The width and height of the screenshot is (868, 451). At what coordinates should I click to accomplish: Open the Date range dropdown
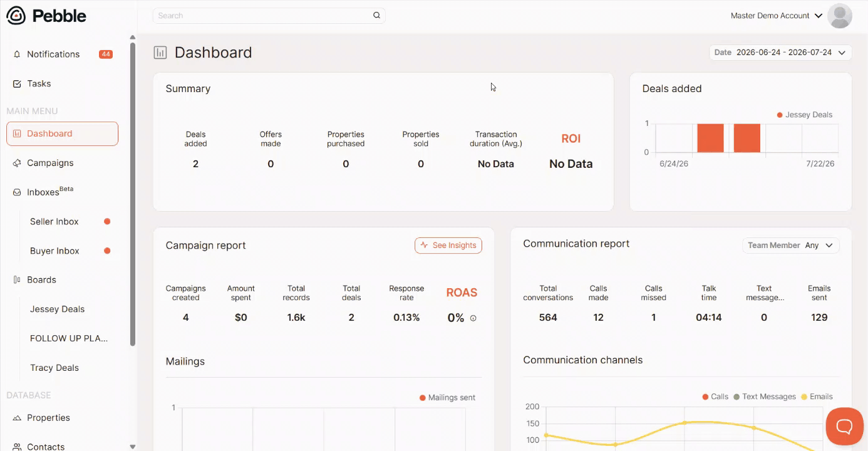pos(780,53)
